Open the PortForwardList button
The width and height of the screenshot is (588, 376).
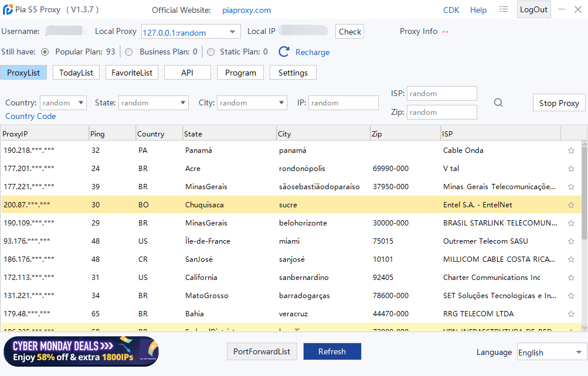coord(261,351)
